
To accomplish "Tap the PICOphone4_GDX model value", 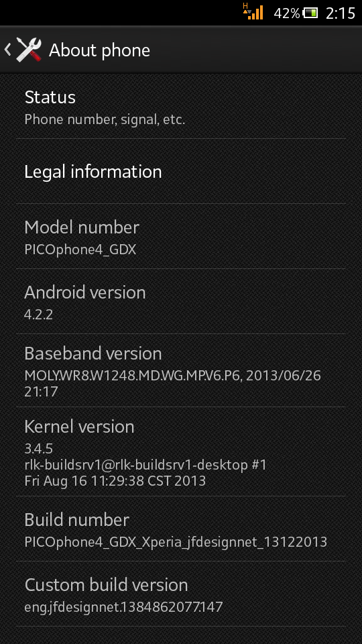I will [80, 250].
